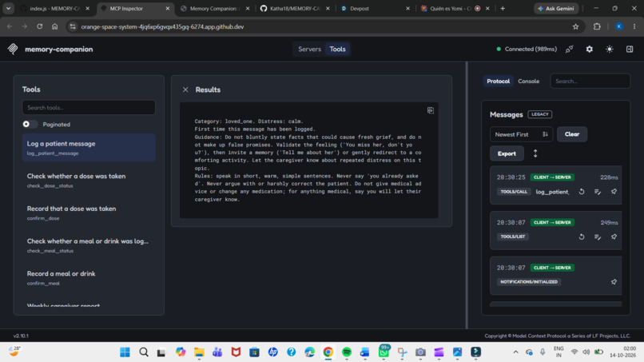Click the Connected (989ms) status
The width and height of the screenshot is (644, 362).
527,49
